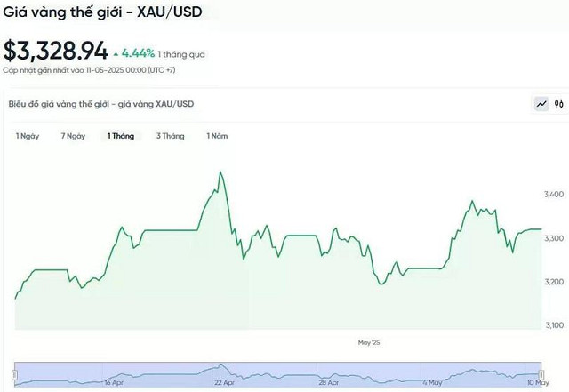Click the highest peak on price chart

click(220, 172)
